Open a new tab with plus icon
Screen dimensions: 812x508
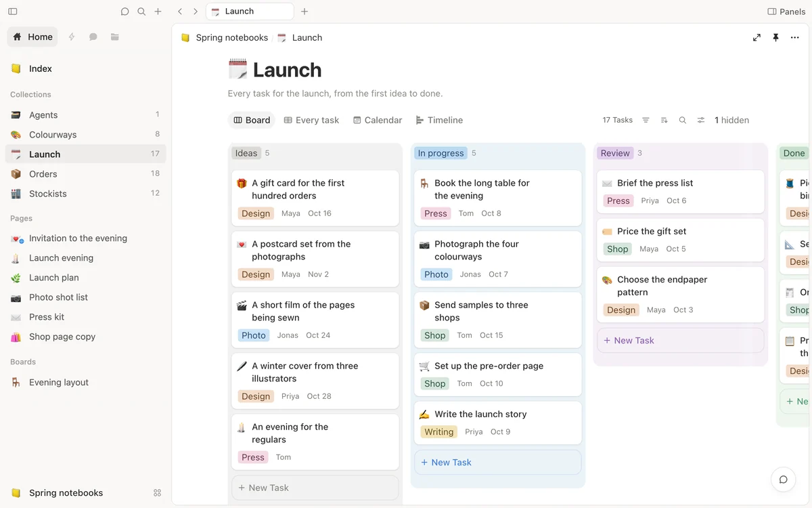(x=304, y=12)
